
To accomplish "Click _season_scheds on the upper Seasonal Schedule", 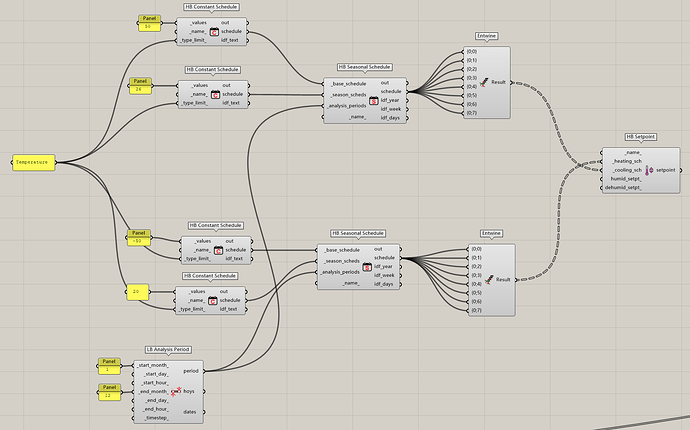I will (348, 95).
